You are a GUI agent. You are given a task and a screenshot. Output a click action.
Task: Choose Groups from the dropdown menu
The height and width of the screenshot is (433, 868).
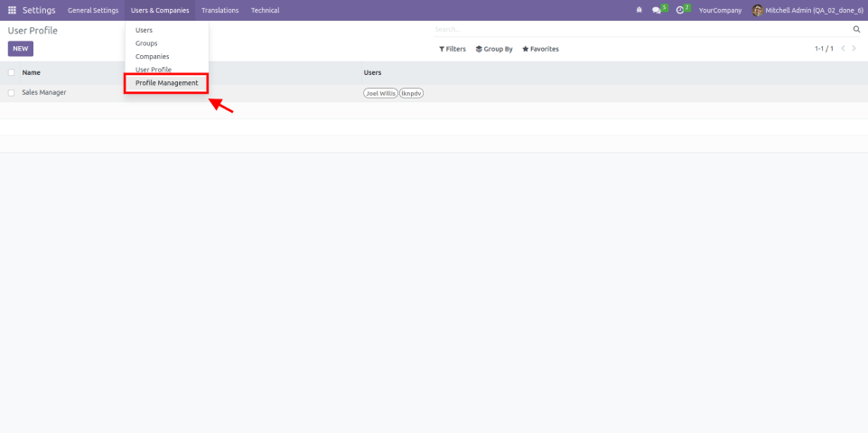[x=146, y=43]
